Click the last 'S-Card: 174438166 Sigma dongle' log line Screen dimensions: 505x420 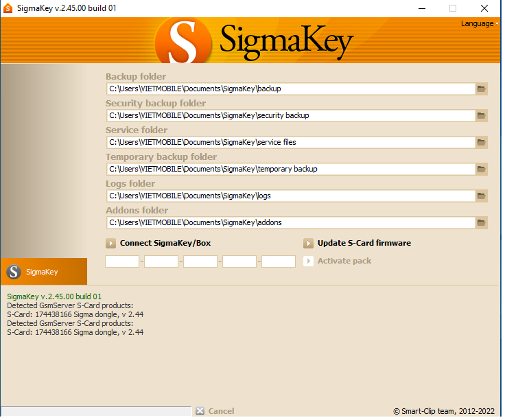click(75, 332)
